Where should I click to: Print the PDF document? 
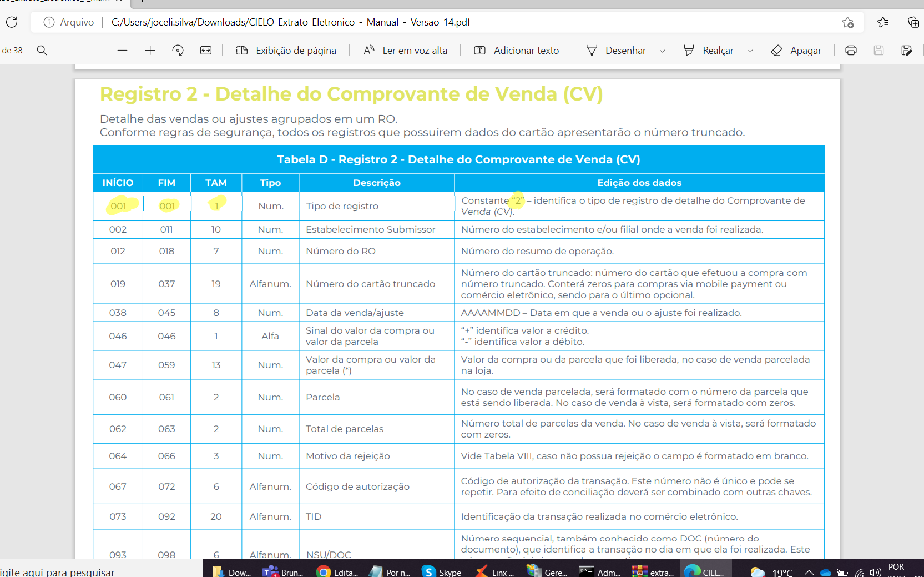pyautogui.click(x=851, y=51)
